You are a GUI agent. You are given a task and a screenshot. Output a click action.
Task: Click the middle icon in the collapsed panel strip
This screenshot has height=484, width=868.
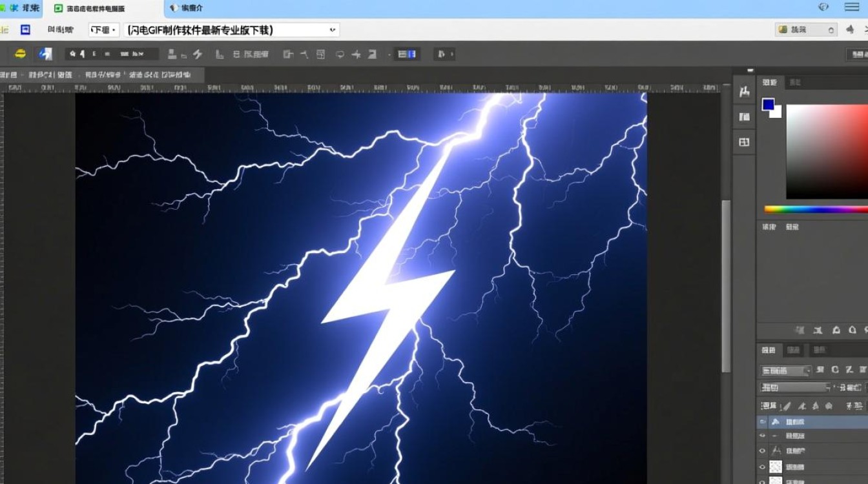coord(744,117)
